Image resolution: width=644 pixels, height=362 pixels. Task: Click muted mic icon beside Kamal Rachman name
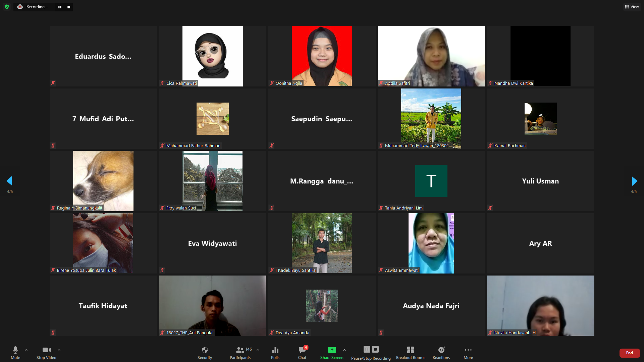coord(490,145)
